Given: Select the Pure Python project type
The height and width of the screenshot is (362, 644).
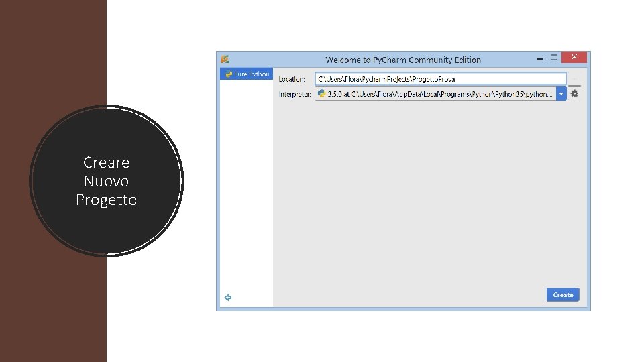Looking at the screenshot, I should (x=246, y=74).
